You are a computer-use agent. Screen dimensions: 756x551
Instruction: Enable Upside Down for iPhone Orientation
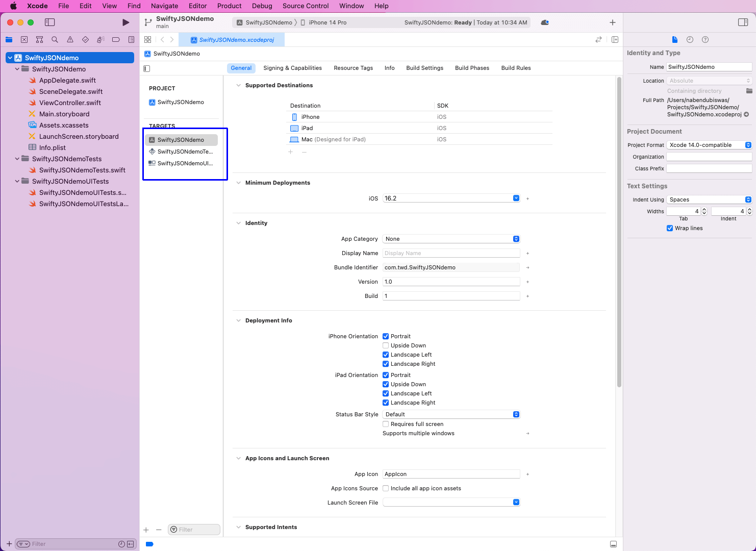coord(386,345)
